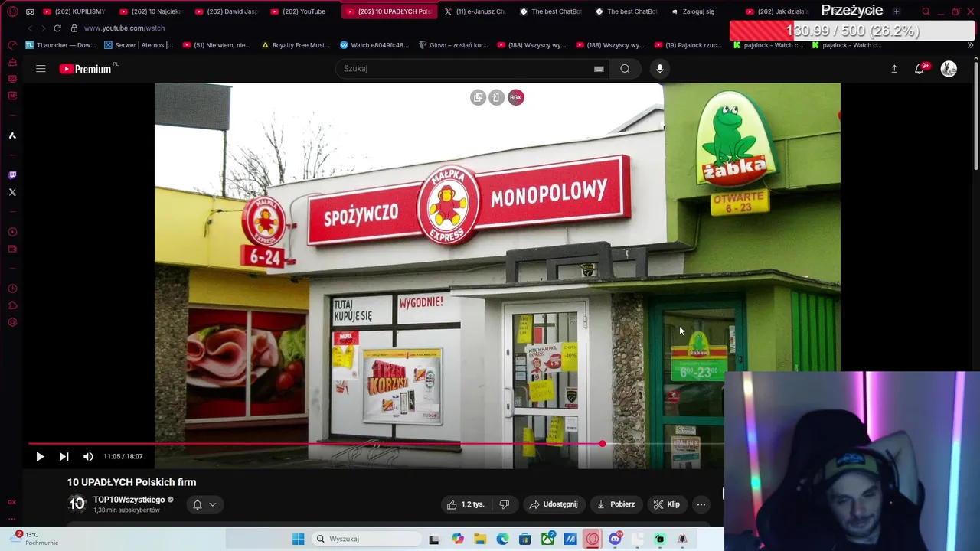This screenshot has width=980, height=551.
Task: Open Microsoft Edge from taskbar
Action: (502, 539)
